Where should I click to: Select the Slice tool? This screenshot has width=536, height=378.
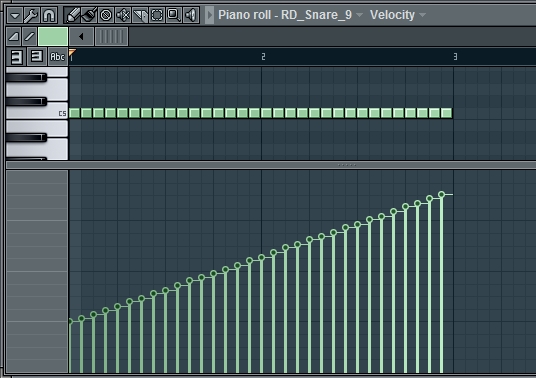(x=140, y=15)
